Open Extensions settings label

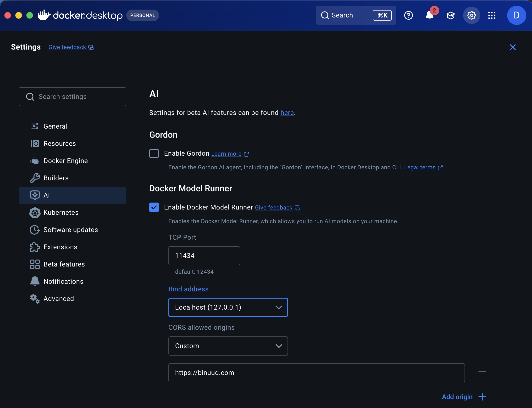point(61,247)
